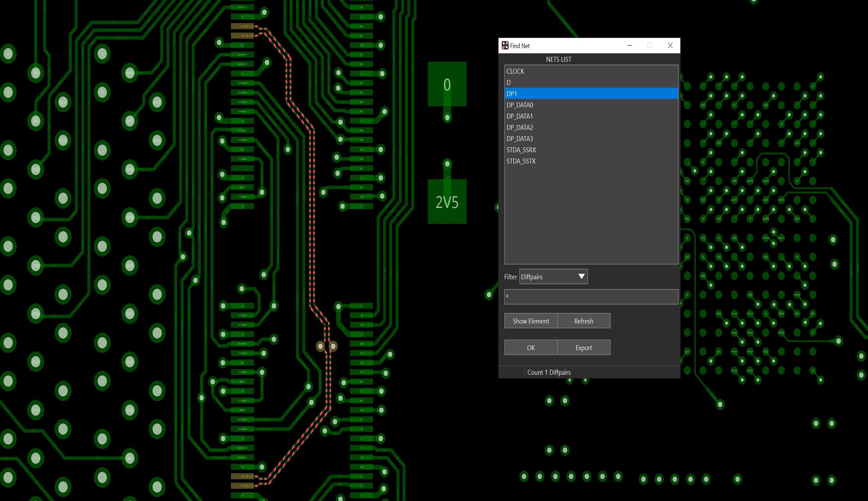This screenshot has width=868, height=501.
Task: Click the large 2V5 pad
Action: pos(447,202)
